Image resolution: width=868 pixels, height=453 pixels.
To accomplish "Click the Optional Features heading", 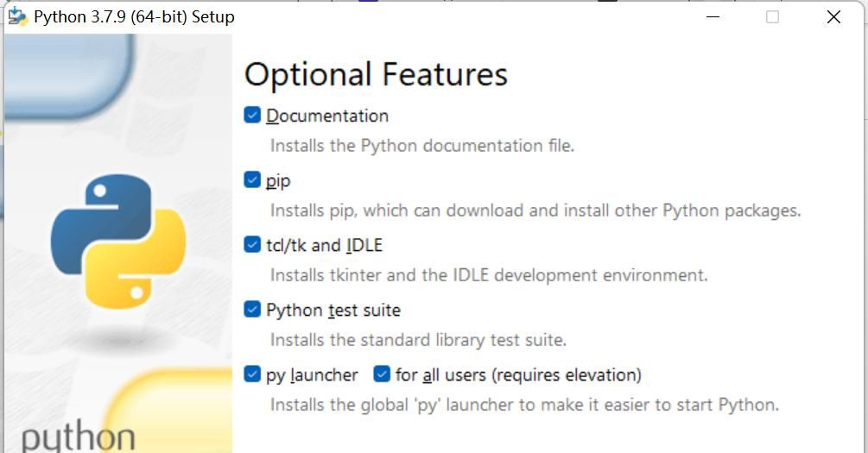I will 376,75.
